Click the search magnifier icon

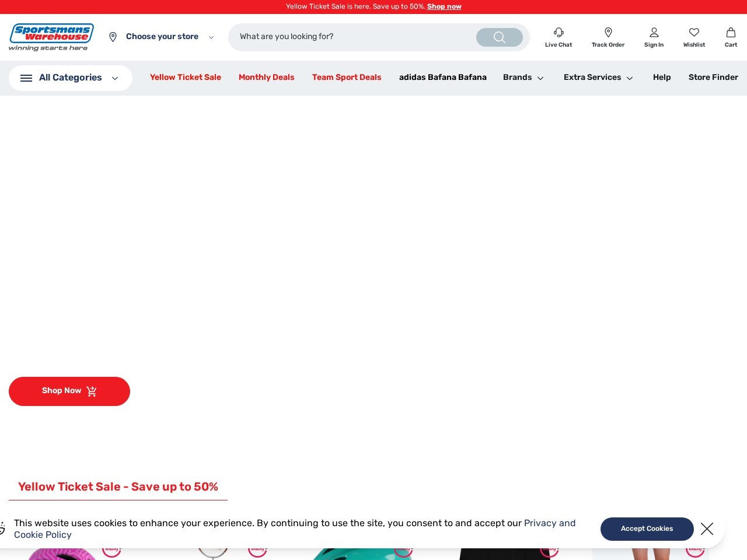(499, 37)
